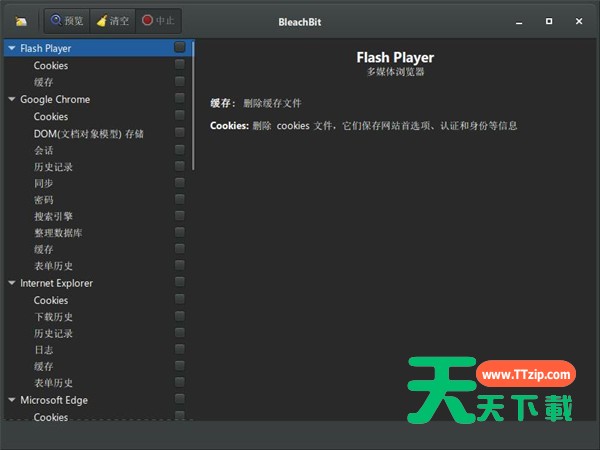
Task: Select the 整理数据库 entry
Action: click(58, 233)
